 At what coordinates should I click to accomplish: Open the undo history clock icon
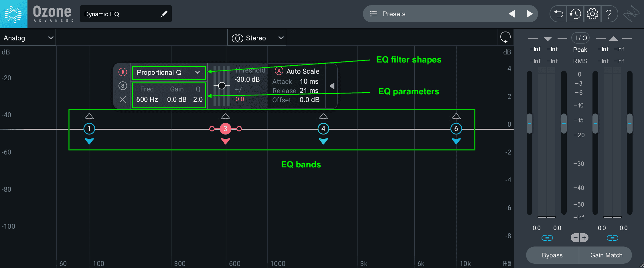[x=575, y=14]
